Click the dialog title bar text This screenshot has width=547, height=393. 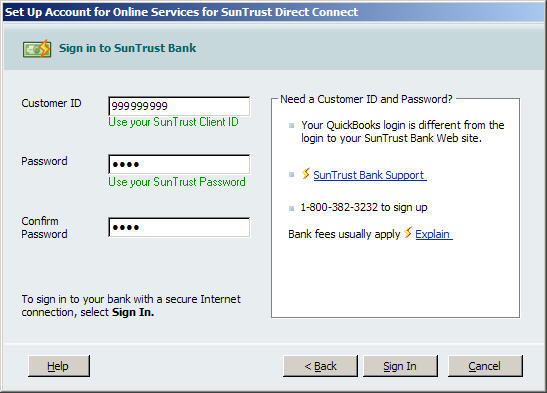click(x=181, y=12)
